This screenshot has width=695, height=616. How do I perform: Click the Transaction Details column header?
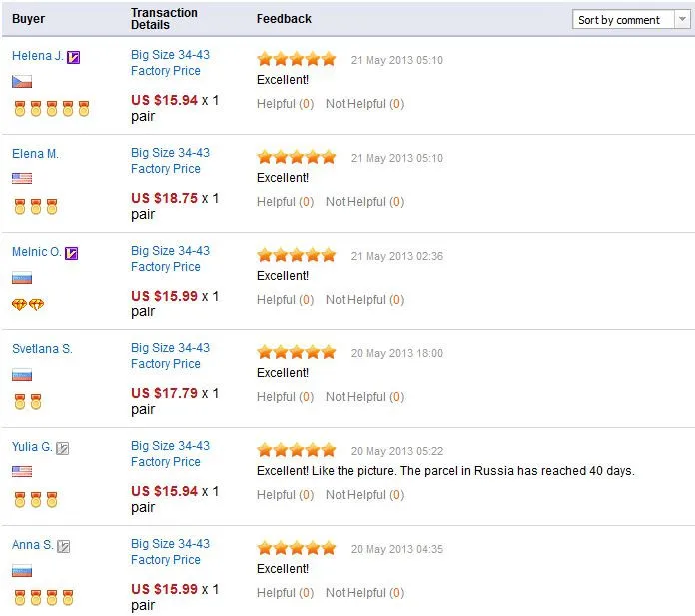(x=164, y=19)
